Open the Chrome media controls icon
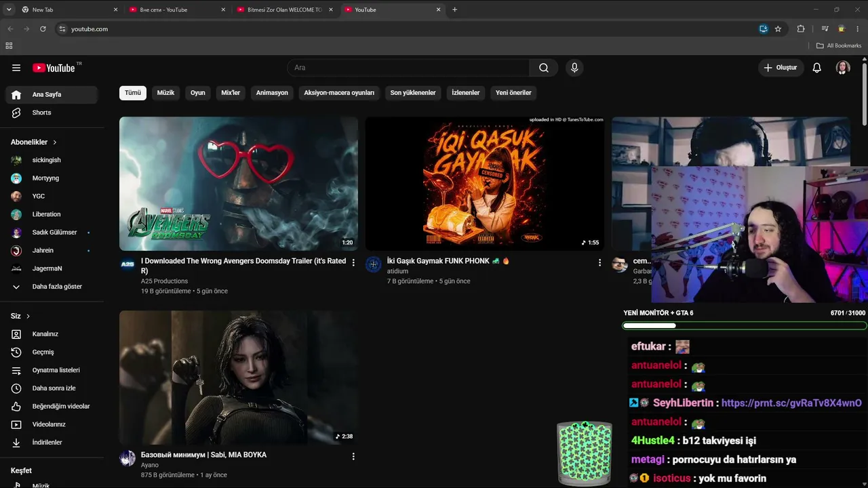The image size is (868, 488). (x=825, y=29)
